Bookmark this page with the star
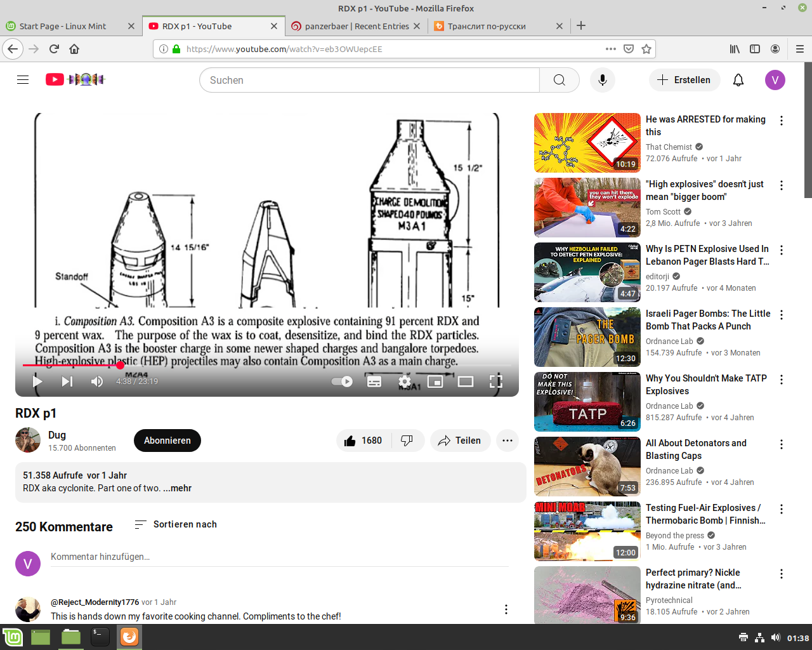Screen dimensions: 812x650 tap(646, 49)
